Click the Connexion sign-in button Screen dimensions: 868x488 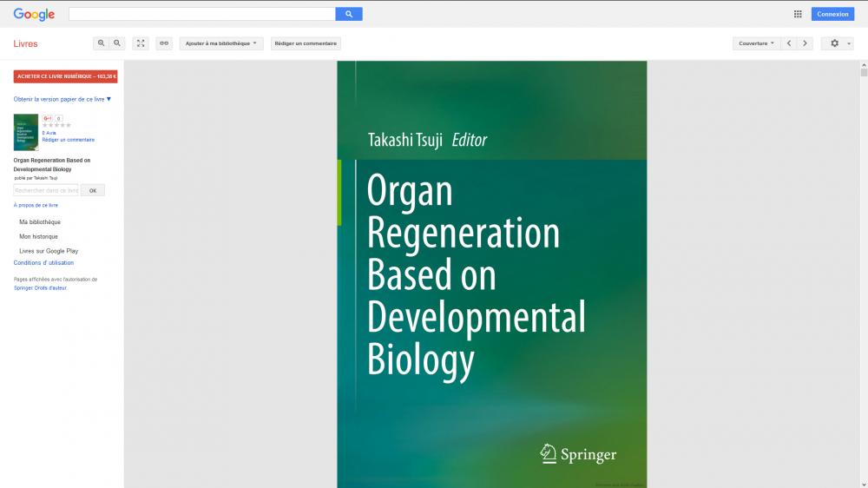(x=832, y=14)
